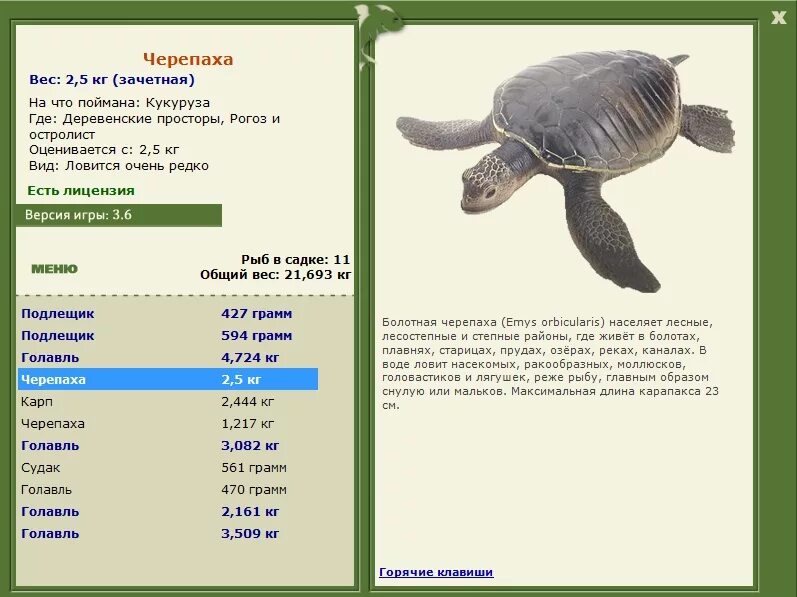Open the Горячие клавиши link
797x597 pixels.
(x=436, y=572)
